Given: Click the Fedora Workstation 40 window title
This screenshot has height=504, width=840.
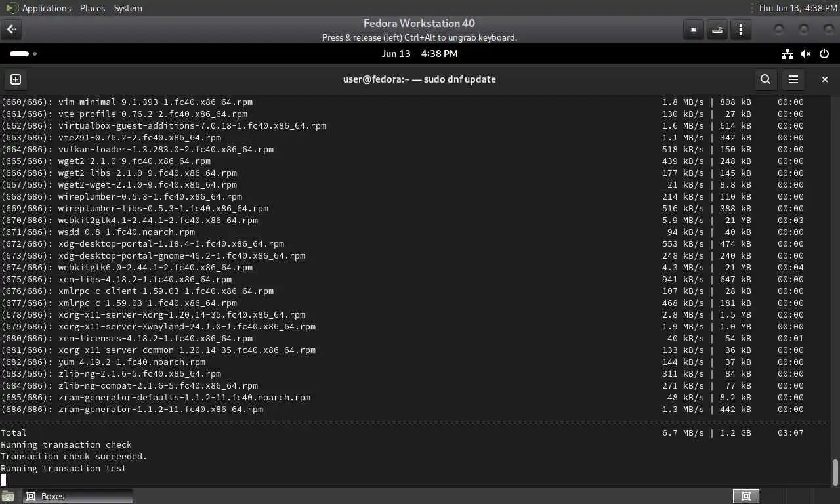Looking at the screenshot, I should click(x=419, y=24).
